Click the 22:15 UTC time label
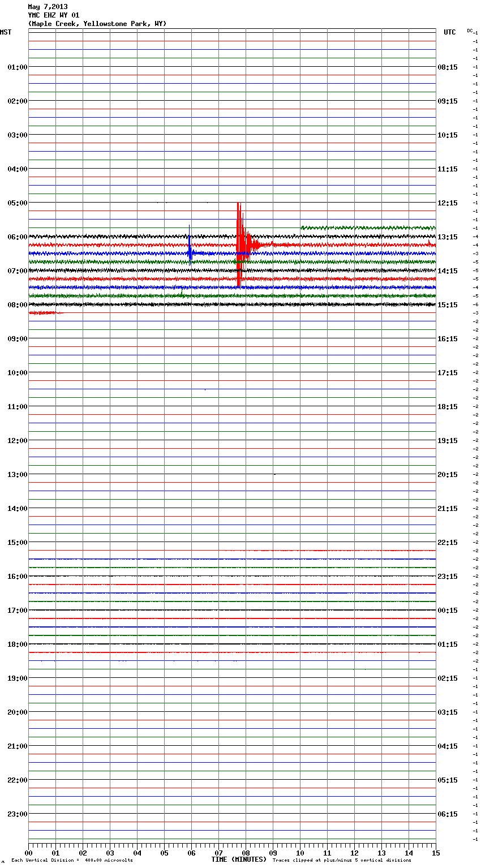The height and width of the screenshot is (868, 481). 448,543
